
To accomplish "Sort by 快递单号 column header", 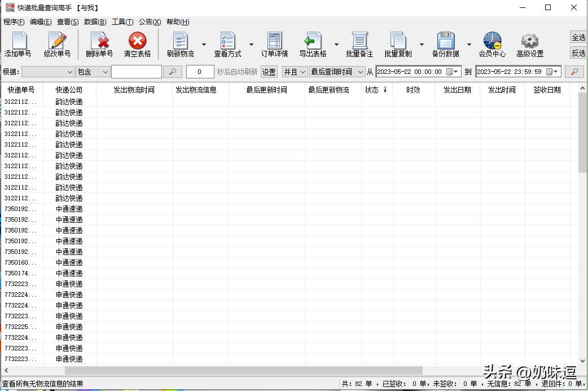I will 21,90.
